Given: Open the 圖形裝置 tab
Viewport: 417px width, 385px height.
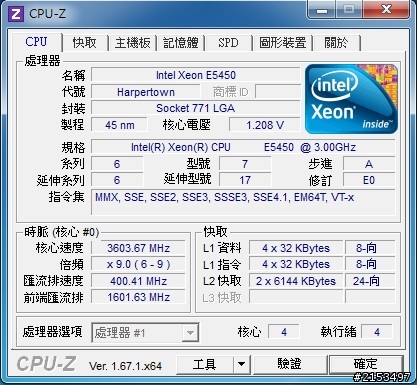Looking at the screenshot, I should click(x=283, y=43).
